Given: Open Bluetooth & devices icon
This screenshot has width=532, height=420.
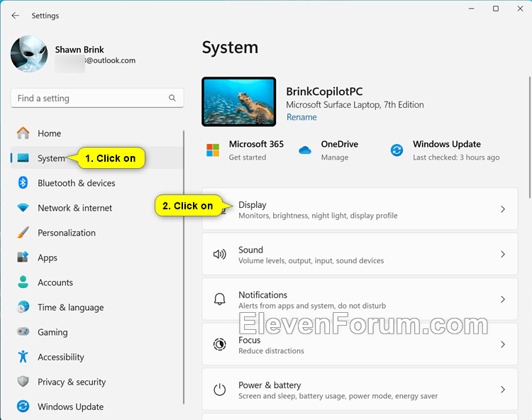Looking at the screenshot, I should tap(23, 182).
